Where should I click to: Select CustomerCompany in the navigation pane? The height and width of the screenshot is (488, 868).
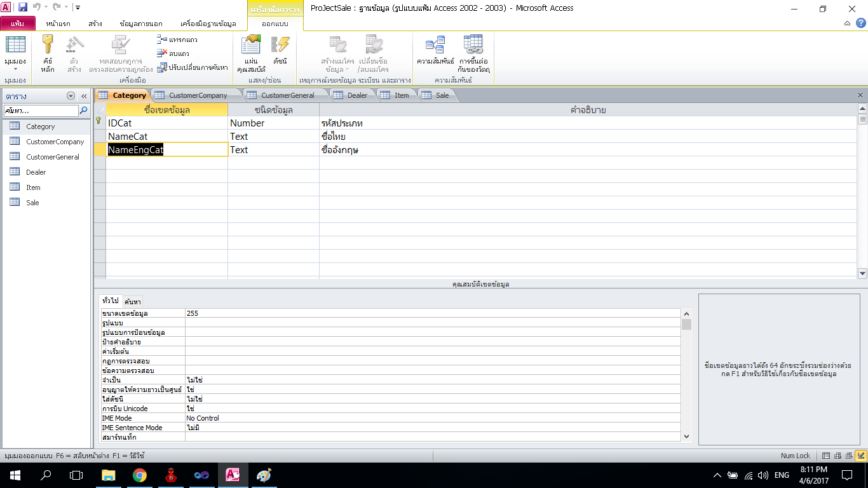click(46, 142)
